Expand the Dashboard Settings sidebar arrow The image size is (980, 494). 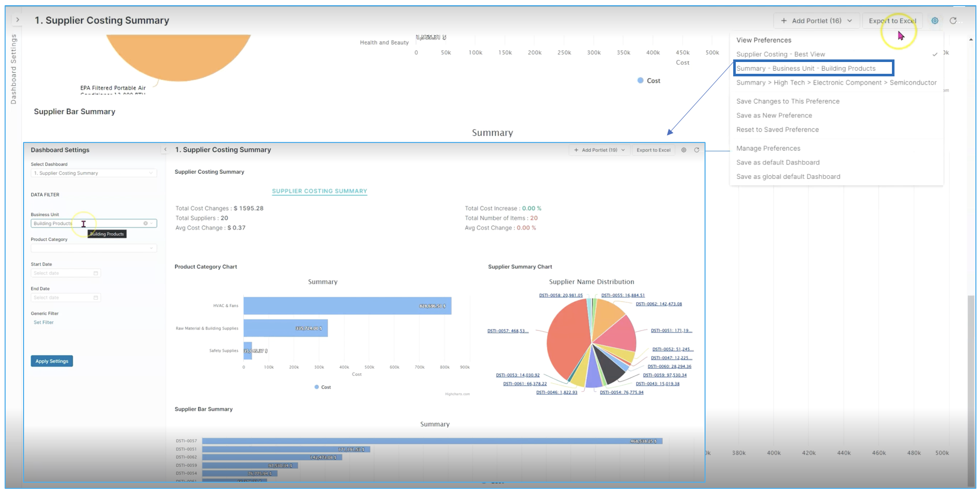tap(17, 20)
